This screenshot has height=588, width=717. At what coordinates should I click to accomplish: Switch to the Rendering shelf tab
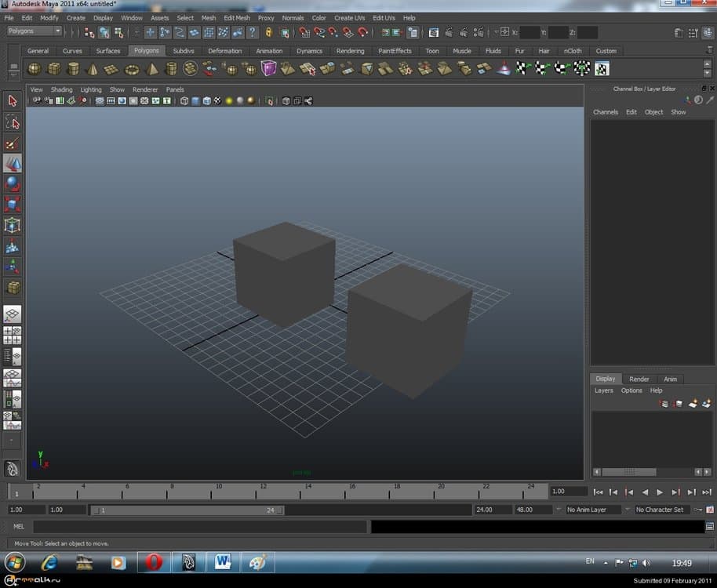(x=351, y=51)
